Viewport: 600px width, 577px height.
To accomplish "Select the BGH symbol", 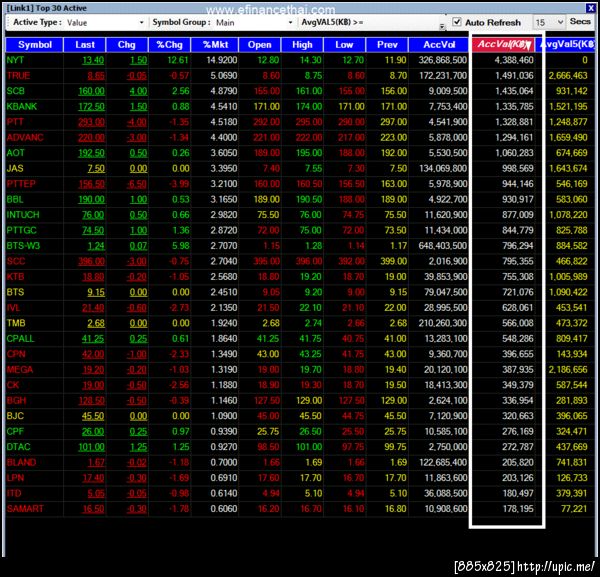I will [16, 401].
